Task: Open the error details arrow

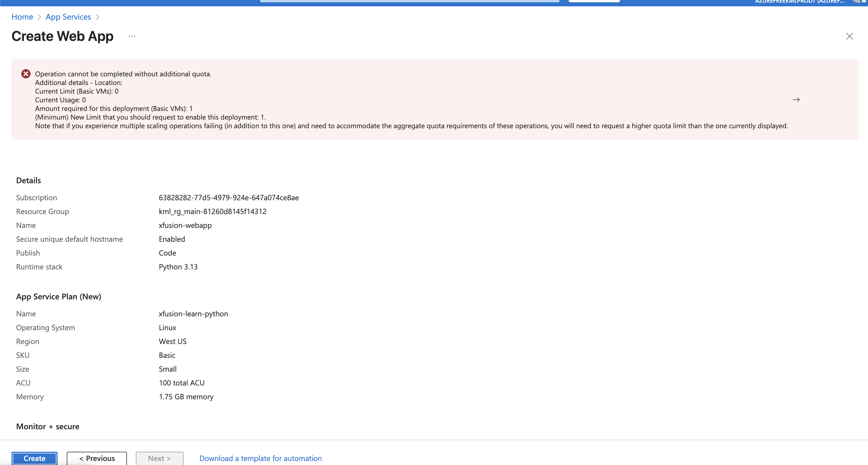Action: tap(796, 100)
